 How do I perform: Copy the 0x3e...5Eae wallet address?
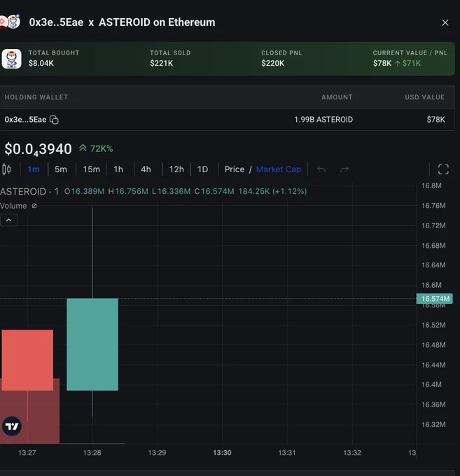[54, 120]
